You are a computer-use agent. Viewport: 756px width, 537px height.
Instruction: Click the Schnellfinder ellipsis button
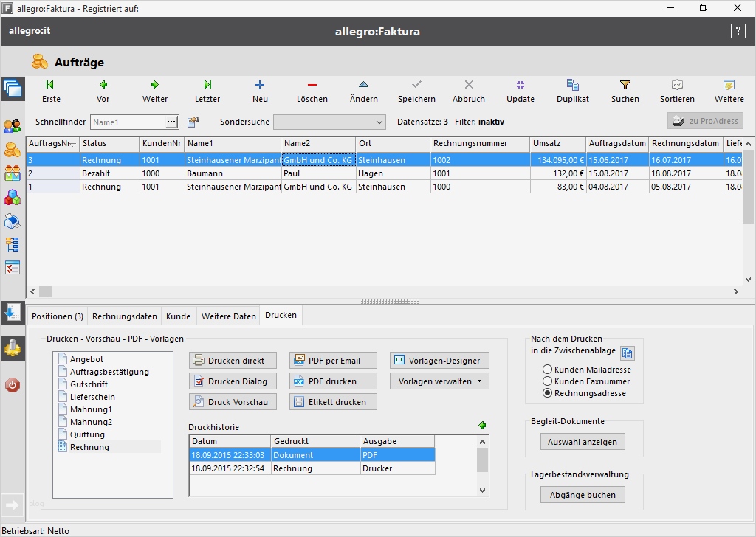[171, 122]
